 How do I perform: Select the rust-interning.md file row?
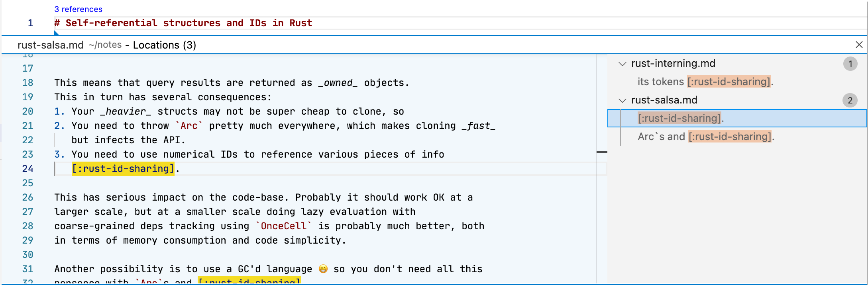pos(737,64)
